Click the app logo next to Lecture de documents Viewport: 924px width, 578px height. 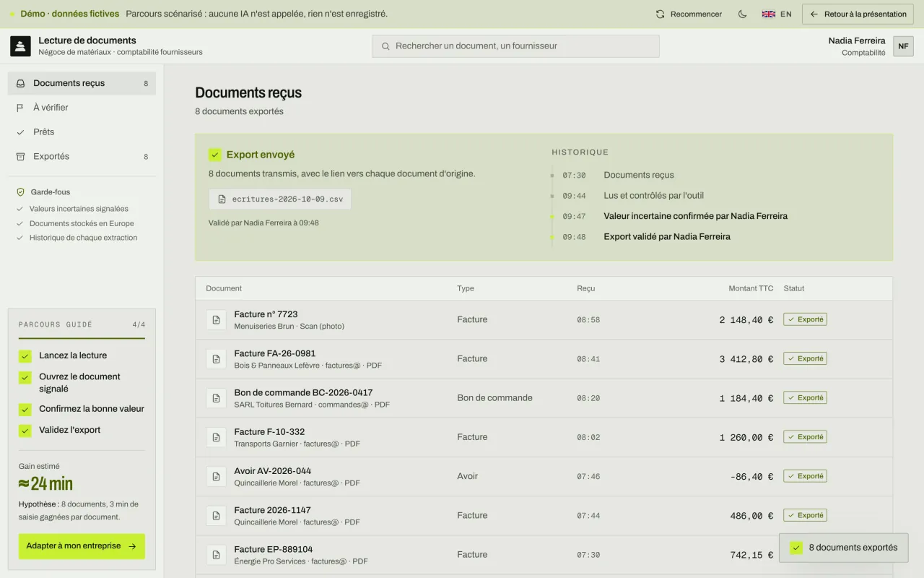click(20, 46)
